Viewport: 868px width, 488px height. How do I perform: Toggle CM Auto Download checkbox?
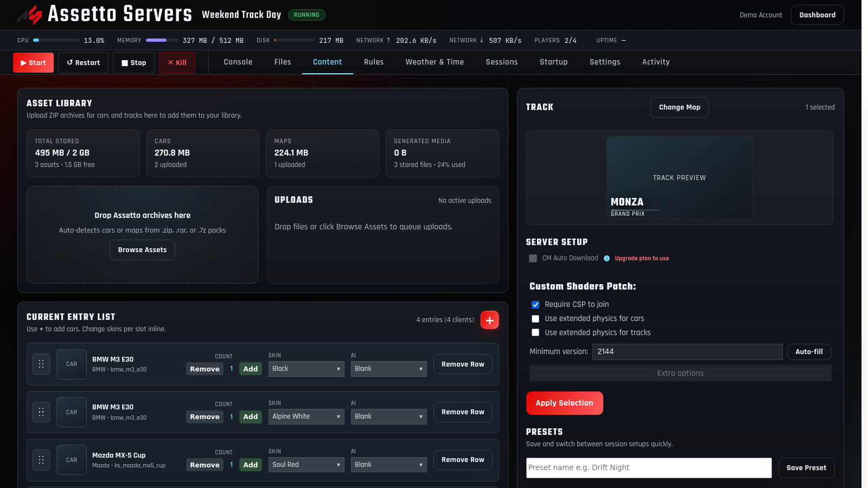(533, 259)
